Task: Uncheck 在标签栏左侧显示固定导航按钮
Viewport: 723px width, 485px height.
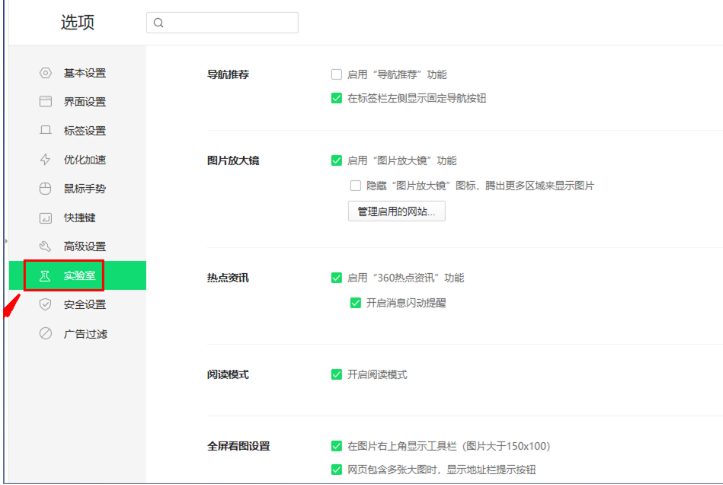Action: pos(337,98)
